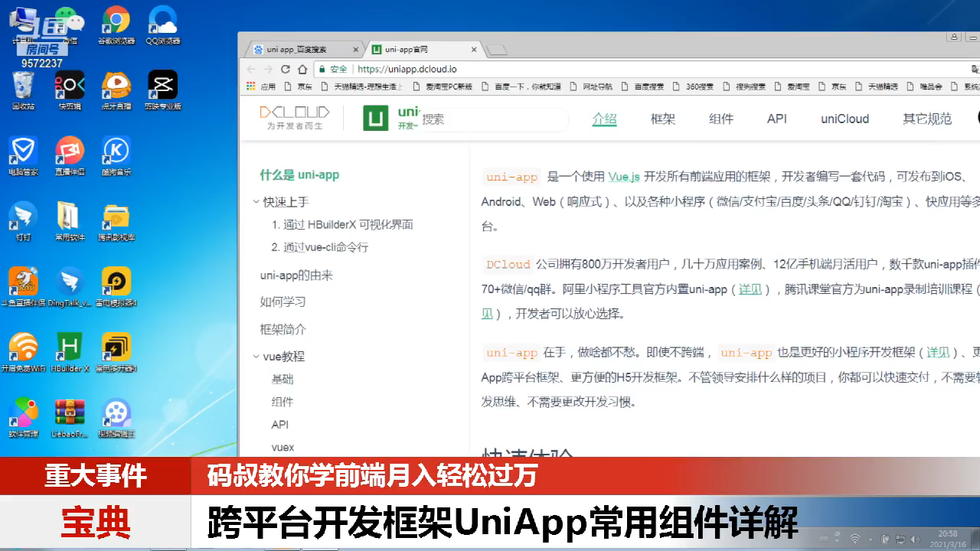
Task: Click the browser Home icon
Action: (x=302, y=69)
